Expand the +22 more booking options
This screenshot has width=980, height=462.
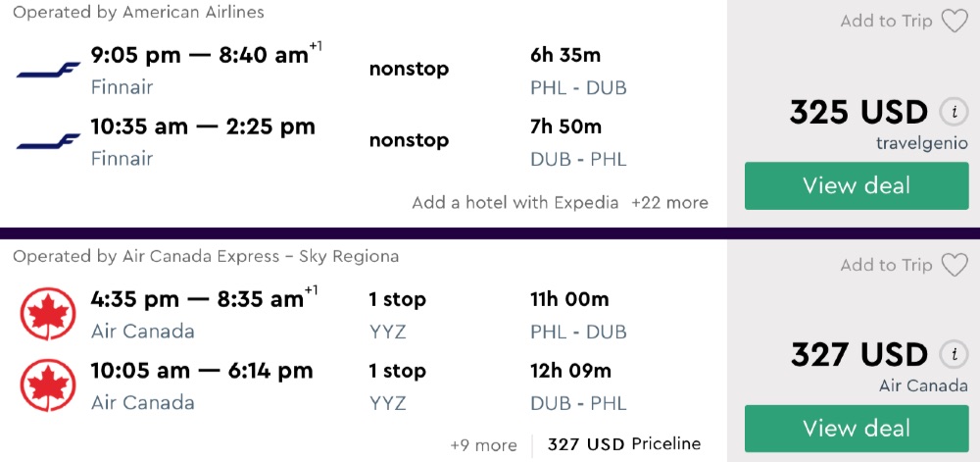click(669, 203)
